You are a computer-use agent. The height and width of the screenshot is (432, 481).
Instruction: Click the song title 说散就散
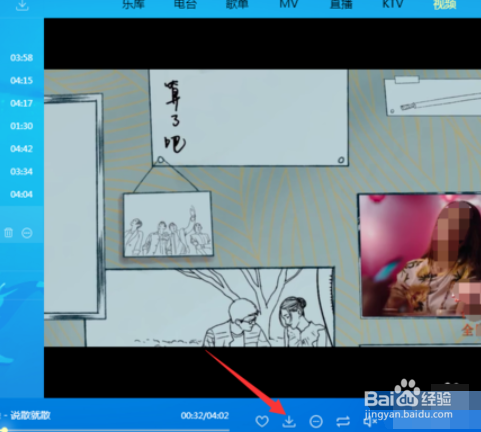click(30, 415)
